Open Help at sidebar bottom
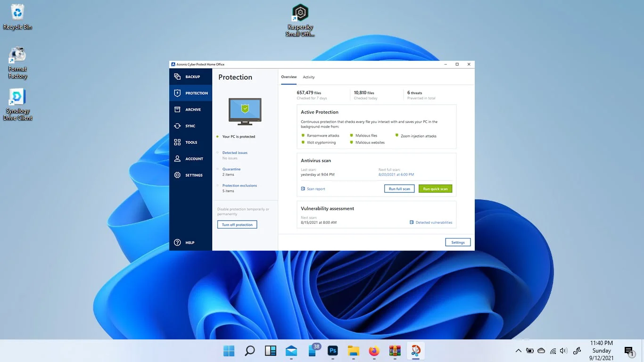Image resolution: width=644 pixels, height=362 pixels. (190, 242)
